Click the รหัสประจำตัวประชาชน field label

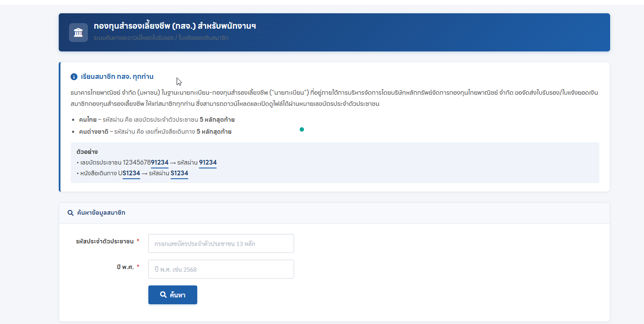[x=105, y=241]
